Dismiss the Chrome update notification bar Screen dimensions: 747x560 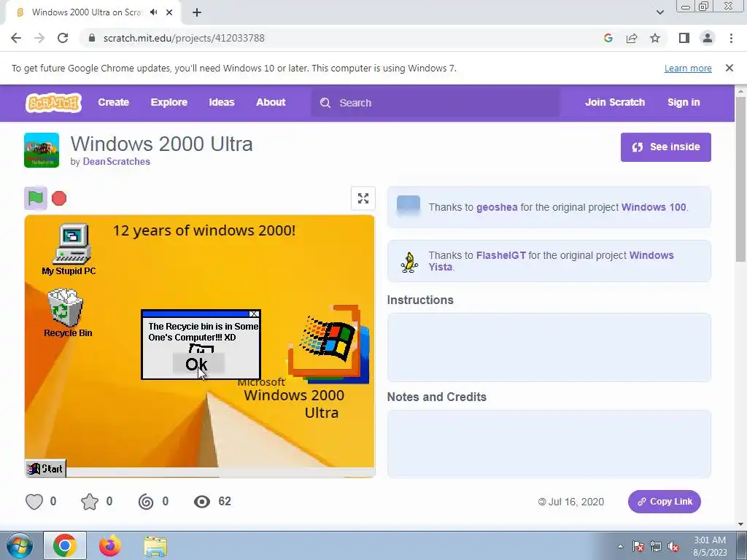729,68
